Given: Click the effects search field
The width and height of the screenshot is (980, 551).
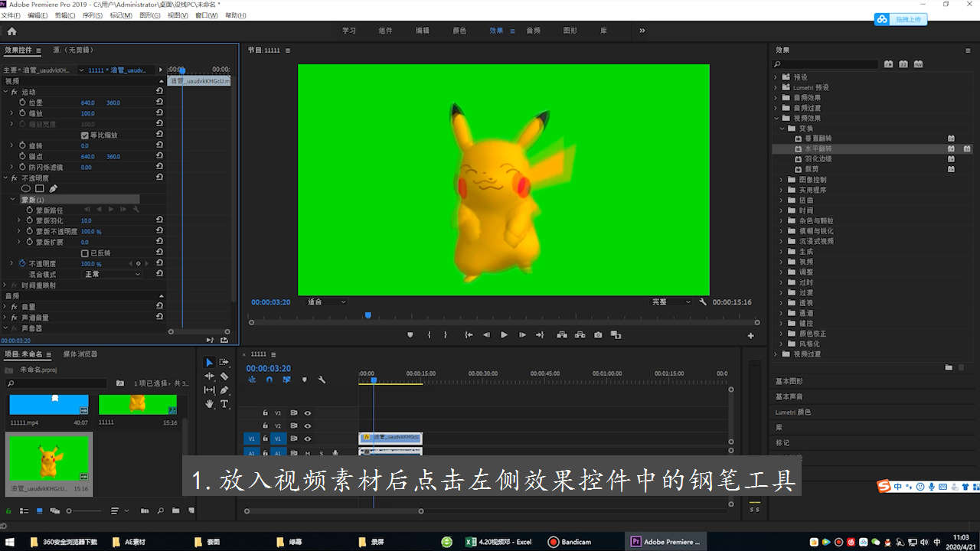Looking at the screenshot, I should tap(825, 64).
